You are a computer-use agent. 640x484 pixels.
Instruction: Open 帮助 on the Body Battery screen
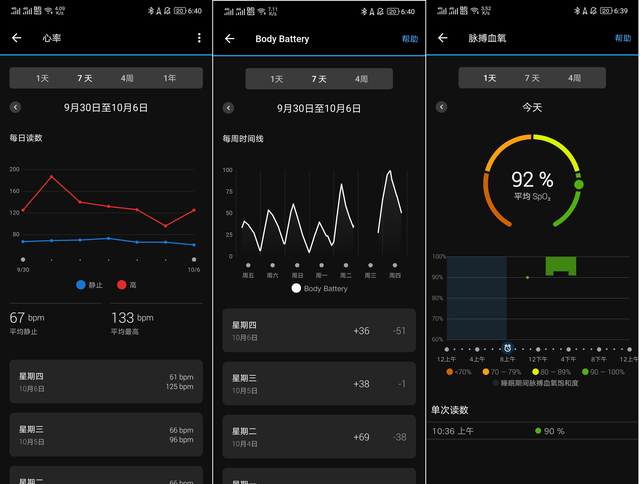[x=410, y=39]
